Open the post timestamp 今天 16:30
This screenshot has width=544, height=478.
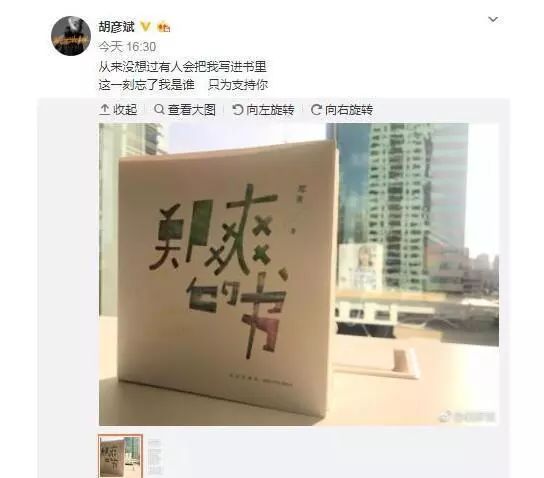127,46
